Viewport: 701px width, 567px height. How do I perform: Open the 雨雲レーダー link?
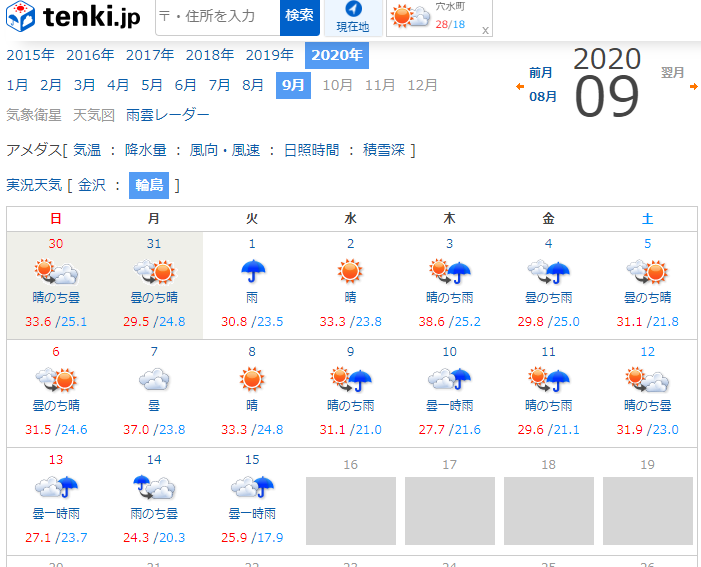(x=168, y=115)
